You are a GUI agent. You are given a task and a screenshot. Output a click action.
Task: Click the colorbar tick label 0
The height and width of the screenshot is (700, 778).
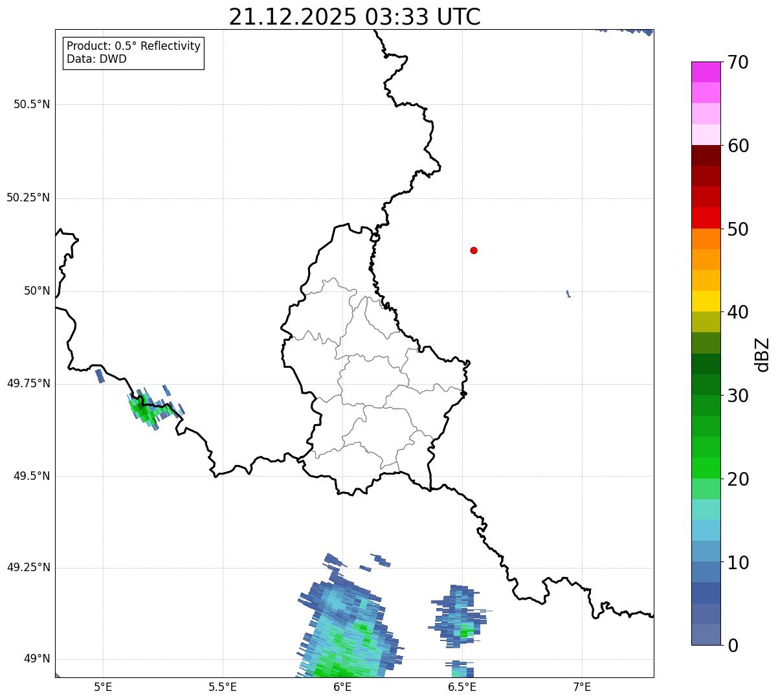point(732,646)
